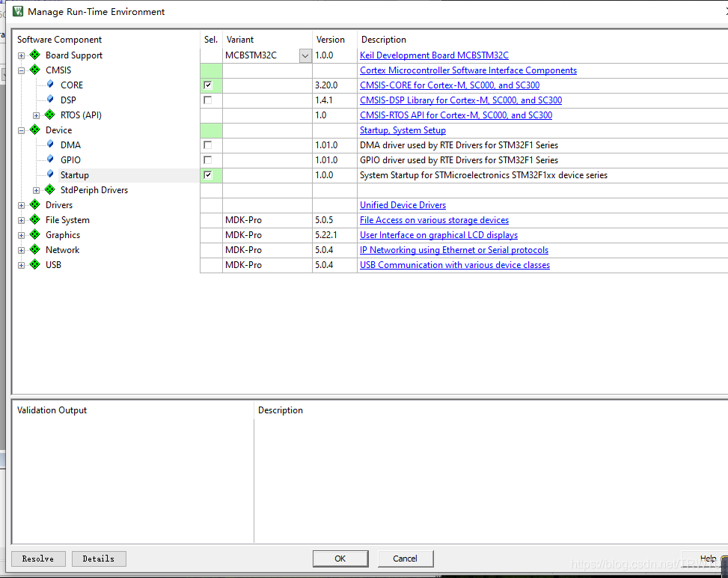This screenshot has height=578, width=728.
Task: Open the Unified Device Drivers link
Action: 403,205
